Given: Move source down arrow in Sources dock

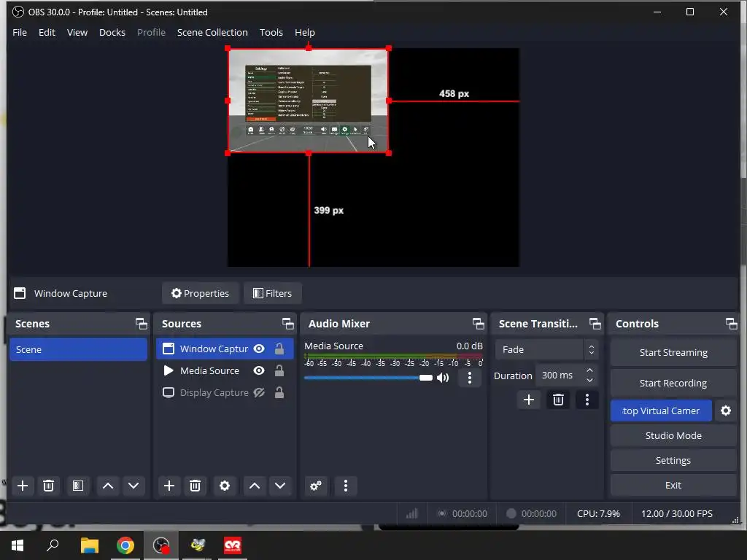Looking at the screenshot, I should [280, 486].
